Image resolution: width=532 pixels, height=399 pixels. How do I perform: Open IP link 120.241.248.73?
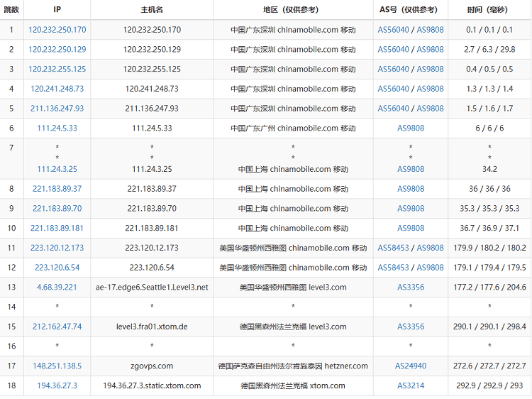pos(57,89)
